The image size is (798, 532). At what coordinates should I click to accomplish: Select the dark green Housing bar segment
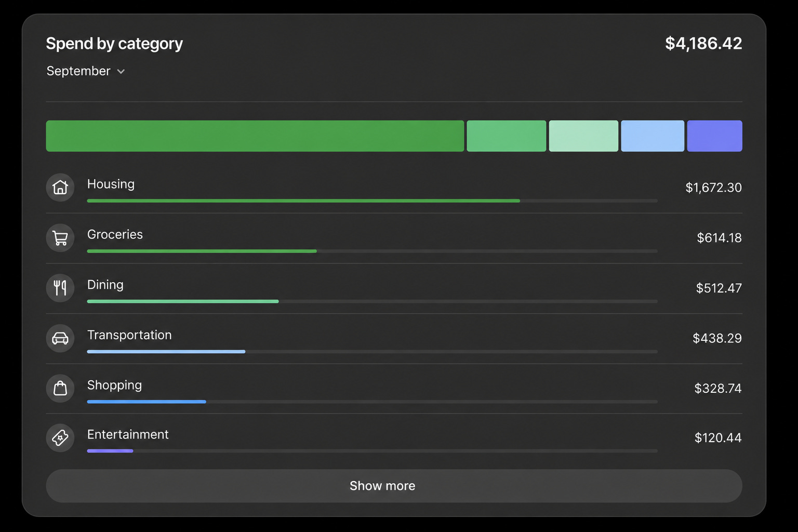pos(255,136)
